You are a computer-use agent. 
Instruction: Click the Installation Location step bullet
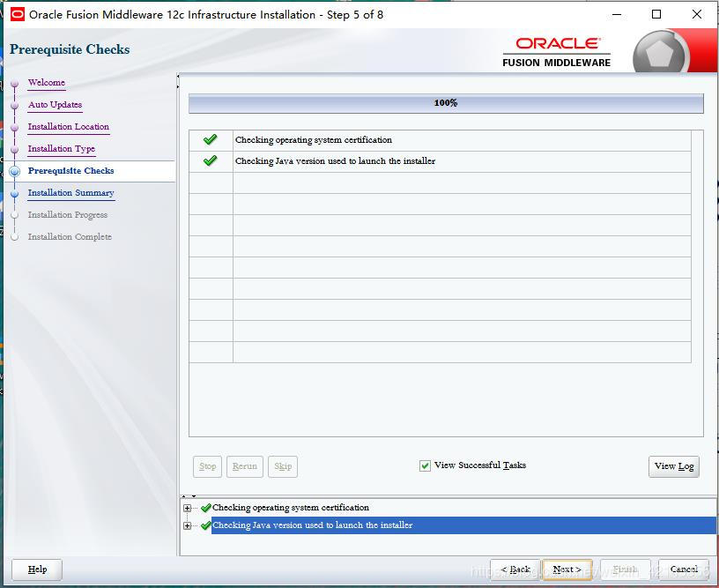pyautogui.click(x=15, y=127)
